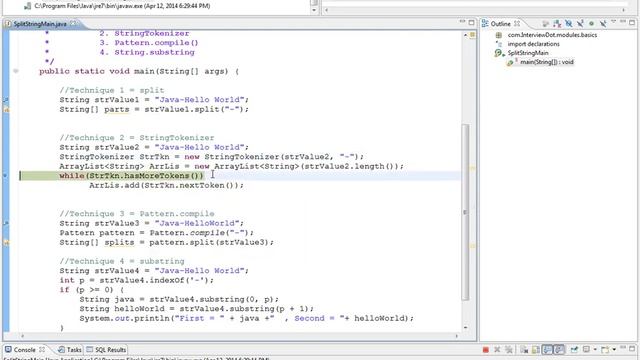Collapse the main method fold marker

[x=16, y=71]
